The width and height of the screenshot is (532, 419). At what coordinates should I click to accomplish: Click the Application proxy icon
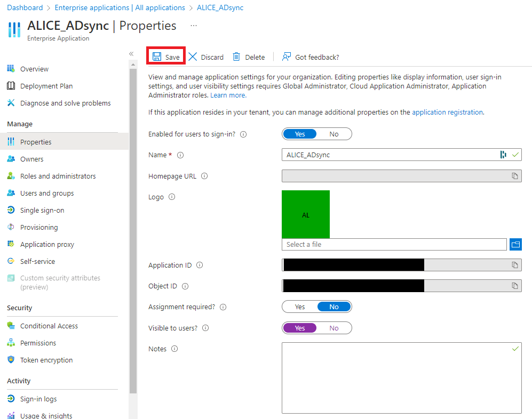[11, 244]
